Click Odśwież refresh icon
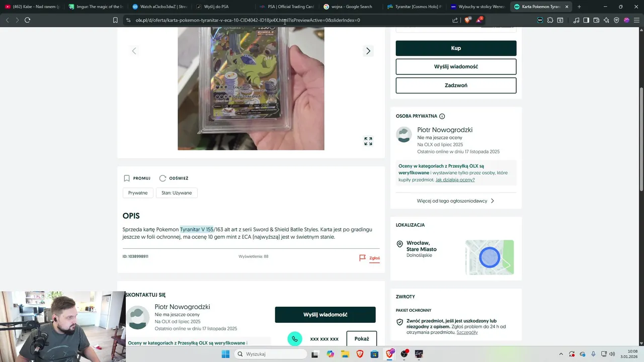644x362 pixels. [163, 178]
